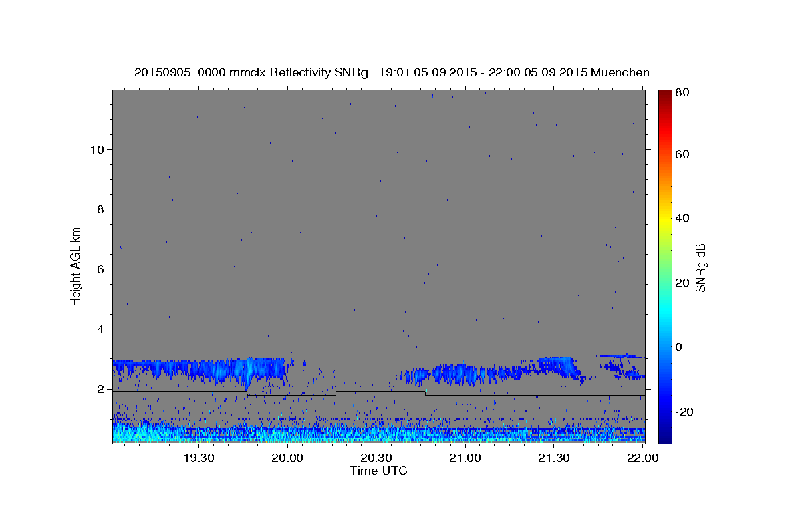Viewport: 798px width, 532px height.
Task: Click the colorbar value 20
Action: [682, 283]
